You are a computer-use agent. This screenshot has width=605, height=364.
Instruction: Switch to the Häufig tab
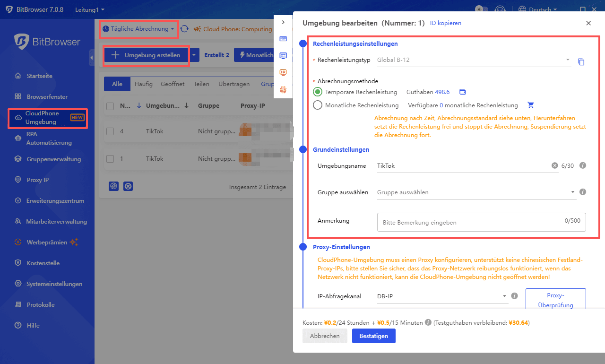(x=144, y=84)
